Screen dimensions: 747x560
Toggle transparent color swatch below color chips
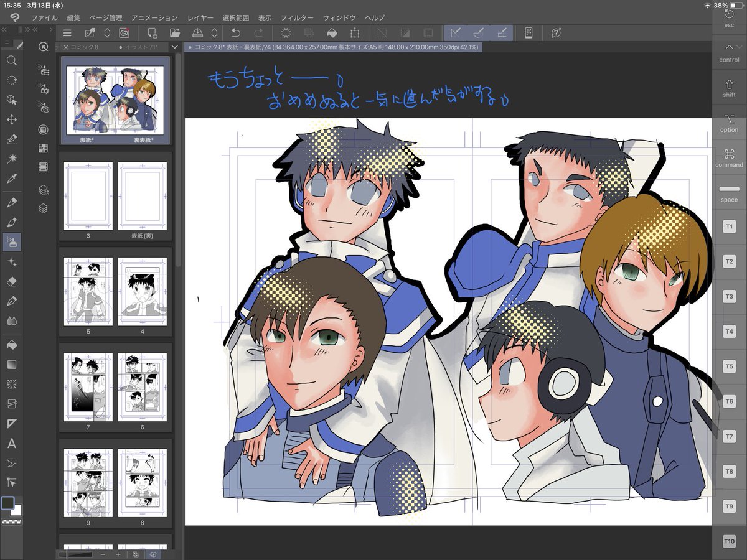[11, 523]
